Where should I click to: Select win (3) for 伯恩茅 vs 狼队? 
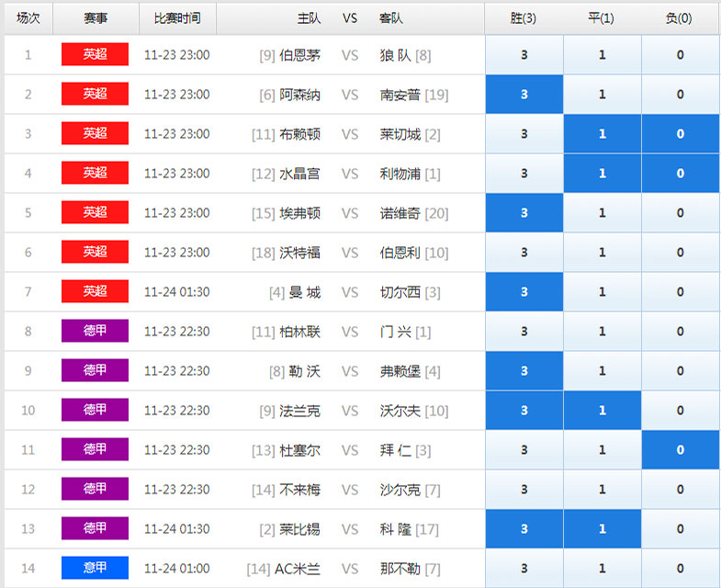(524, 55)
